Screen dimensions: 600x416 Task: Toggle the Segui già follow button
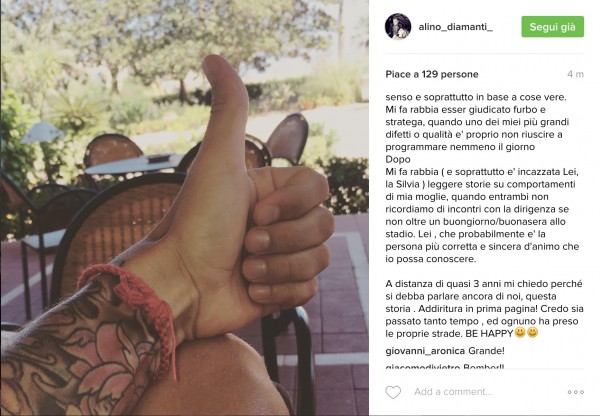tap(553, 27)
